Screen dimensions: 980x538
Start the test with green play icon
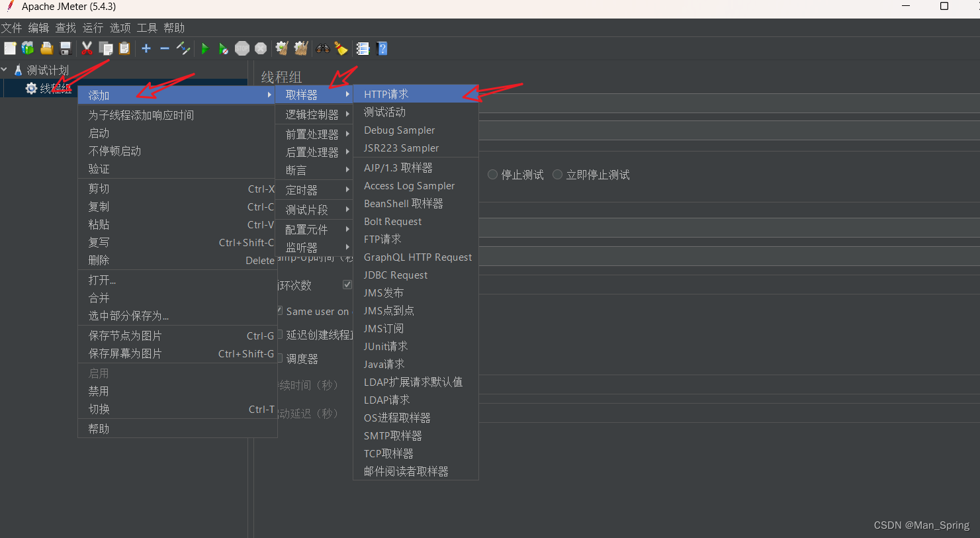tap(205, 48)
